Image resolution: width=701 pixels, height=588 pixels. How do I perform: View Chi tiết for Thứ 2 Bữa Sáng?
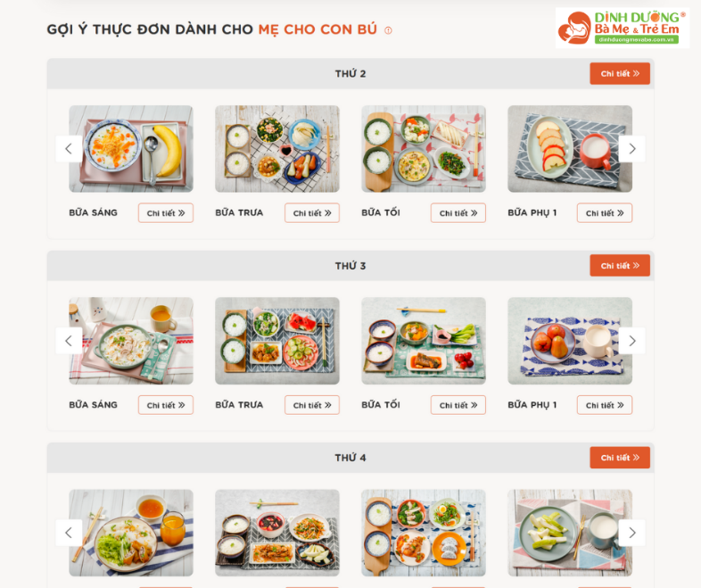tap(166, 213)
